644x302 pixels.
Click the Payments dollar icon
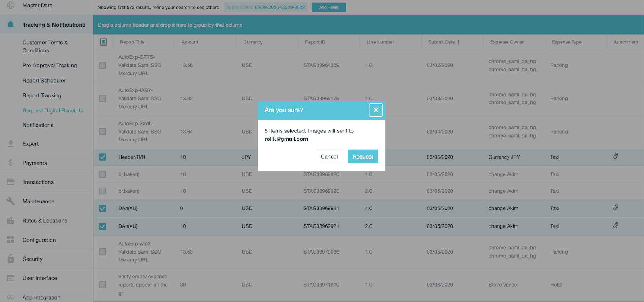(x=11, y=163)
